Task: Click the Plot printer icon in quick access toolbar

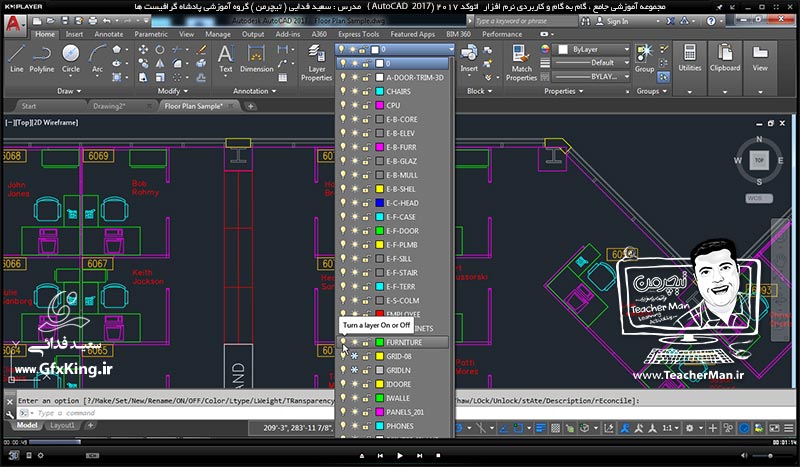Action: pyautogui.click(x=92, y=21)
